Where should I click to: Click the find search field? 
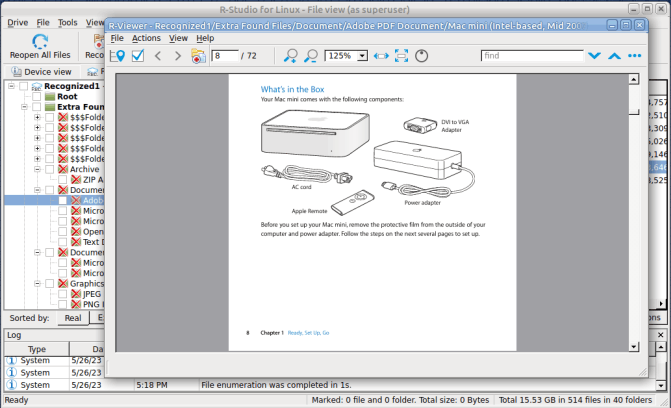pyautogui.click(x=532, y=56)
